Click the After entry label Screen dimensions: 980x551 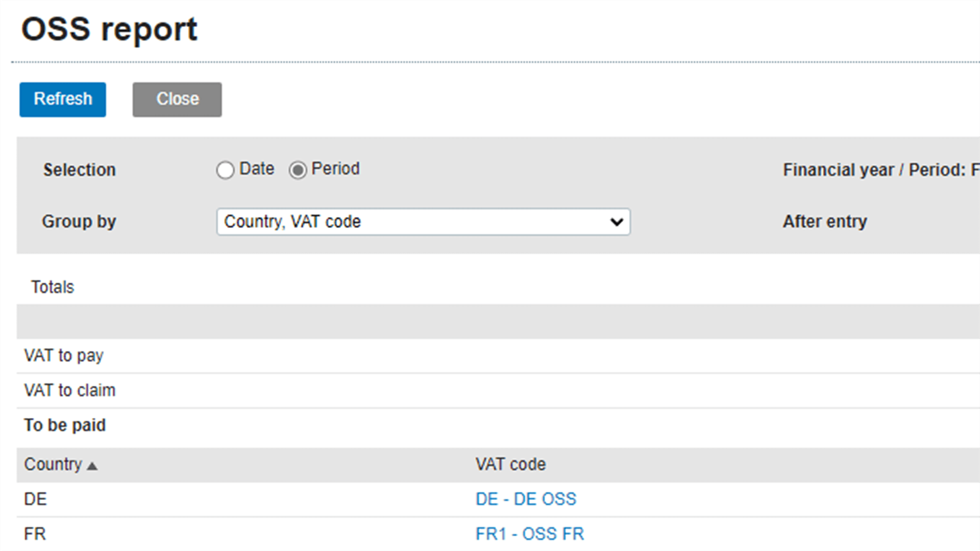click(825, 222)
